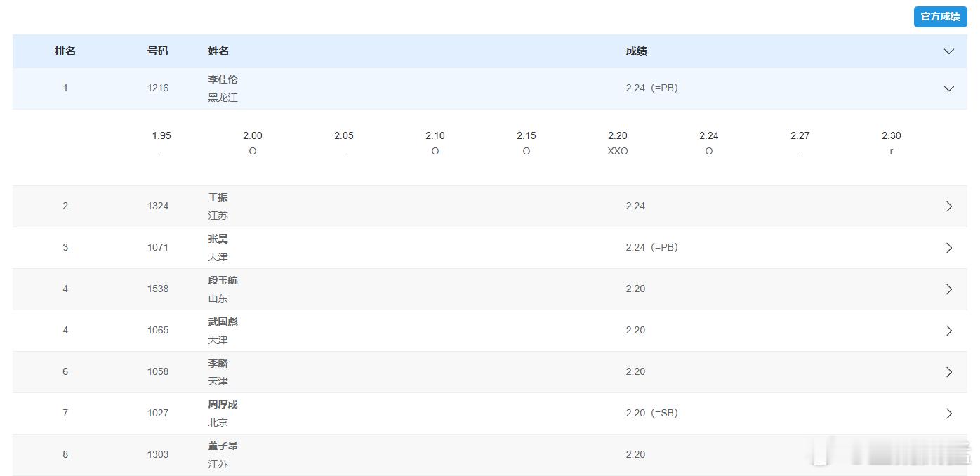The height and width of the screenshot is (476, 980).
Task: Select bib number 1065
Action: point(158,330)
